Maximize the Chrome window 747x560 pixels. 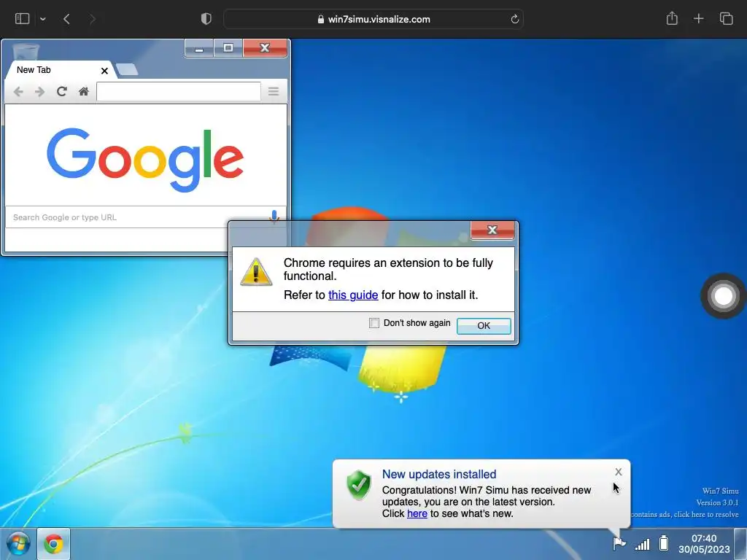(228, 48)
